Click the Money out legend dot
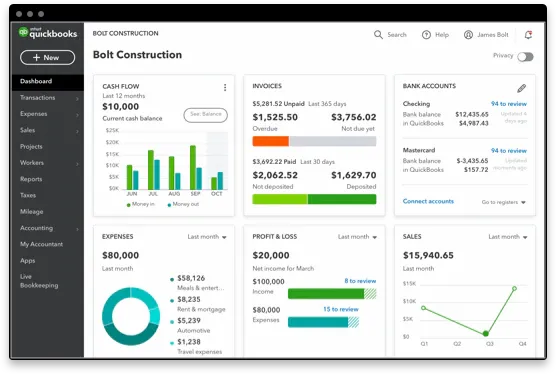Viewport: 556px width, 374px height. 169,205
